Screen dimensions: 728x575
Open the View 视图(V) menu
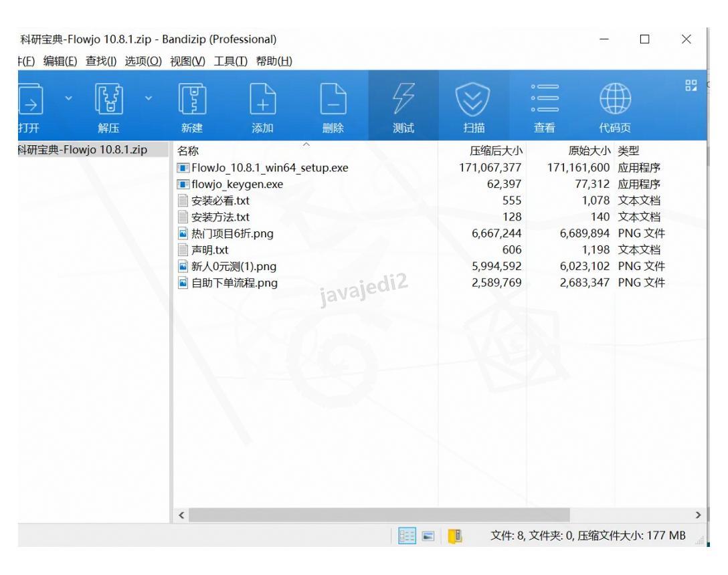click(x=187, y=62)
